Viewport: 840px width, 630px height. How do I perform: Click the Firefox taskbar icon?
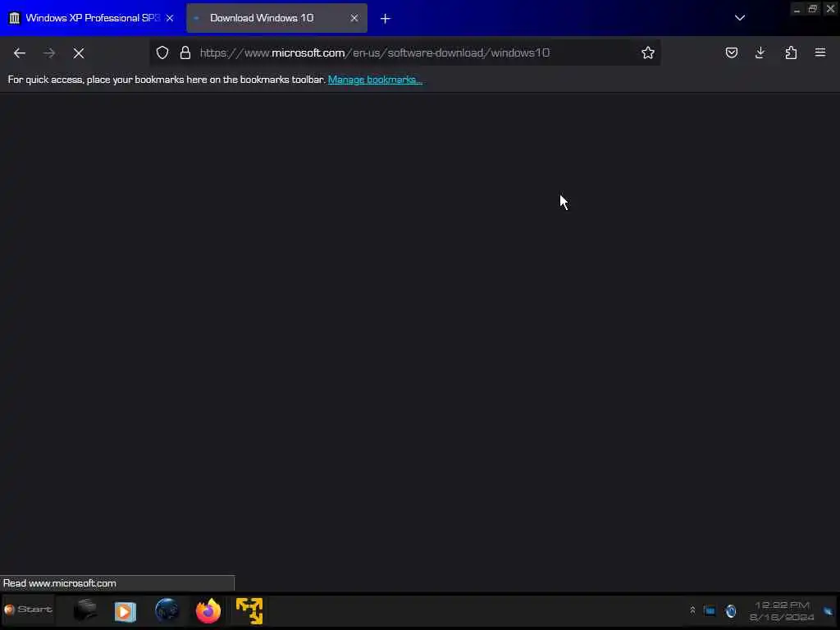pos(208,610)
